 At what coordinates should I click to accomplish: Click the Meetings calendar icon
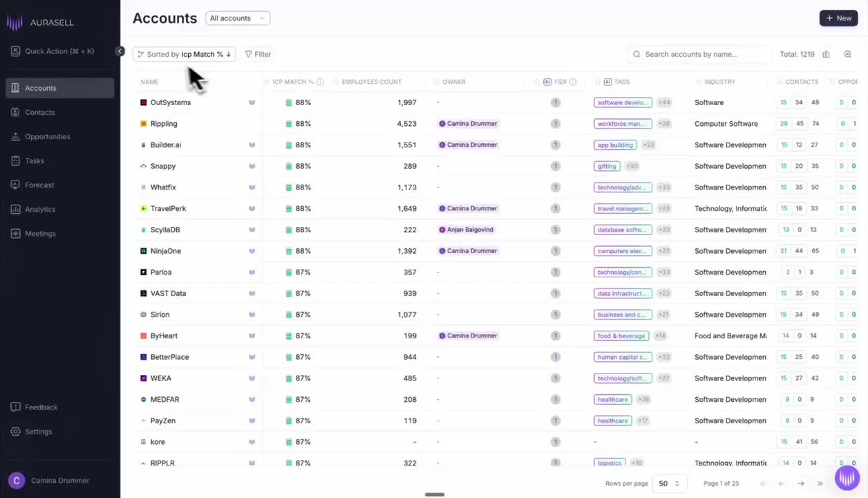15,233
